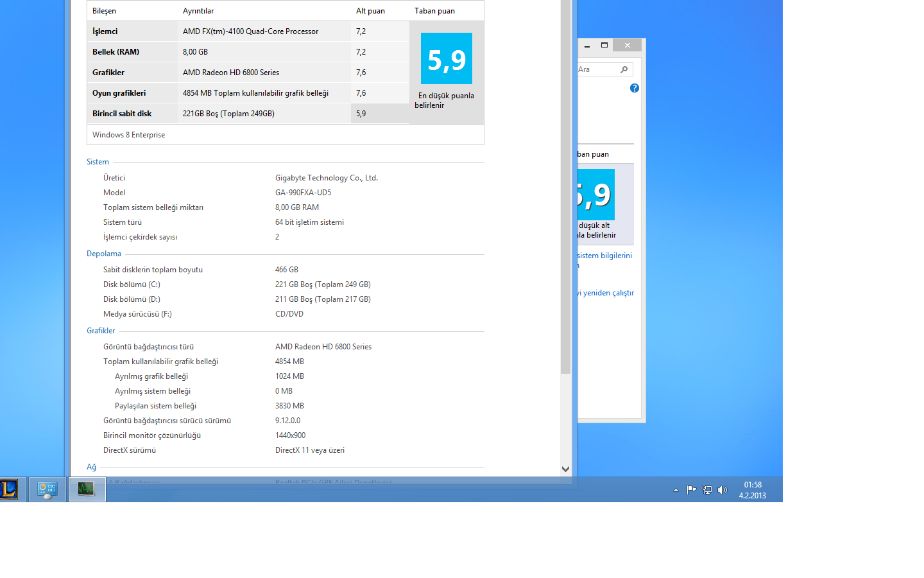Open the clock and date in system tray
Screen dimensions: 924x578
click(753, 489)
